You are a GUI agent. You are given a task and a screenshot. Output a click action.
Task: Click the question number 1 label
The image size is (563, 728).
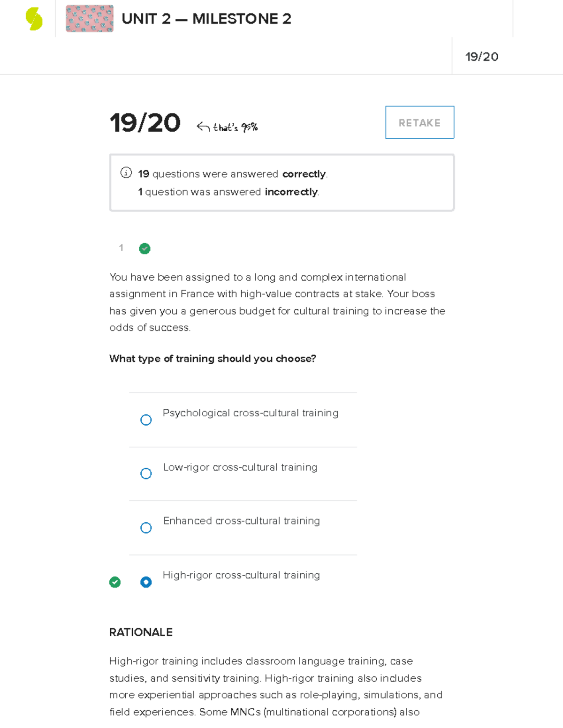click(x=121, y=248)
